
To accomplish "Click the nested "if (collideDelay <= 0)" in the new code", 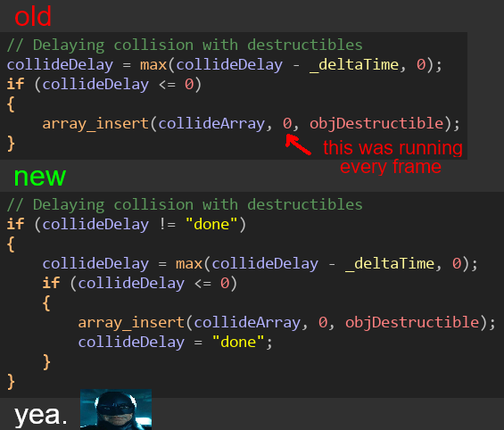I will point(140,283).
